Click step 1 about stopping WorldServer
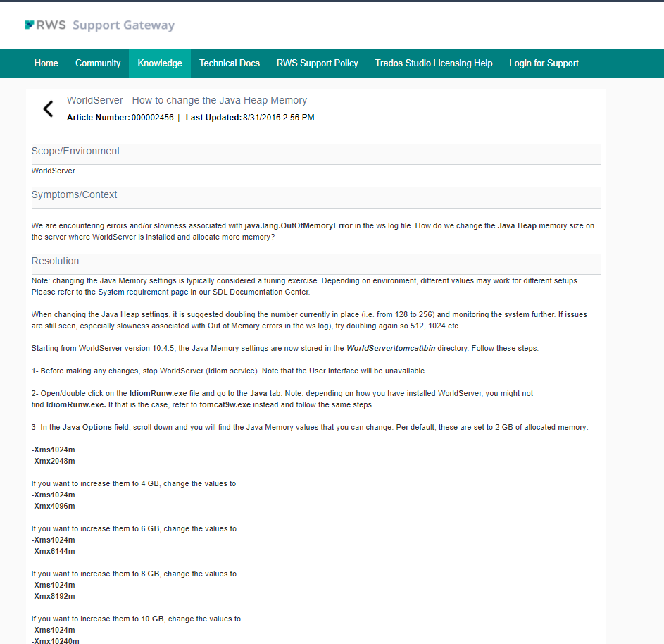 229,371
